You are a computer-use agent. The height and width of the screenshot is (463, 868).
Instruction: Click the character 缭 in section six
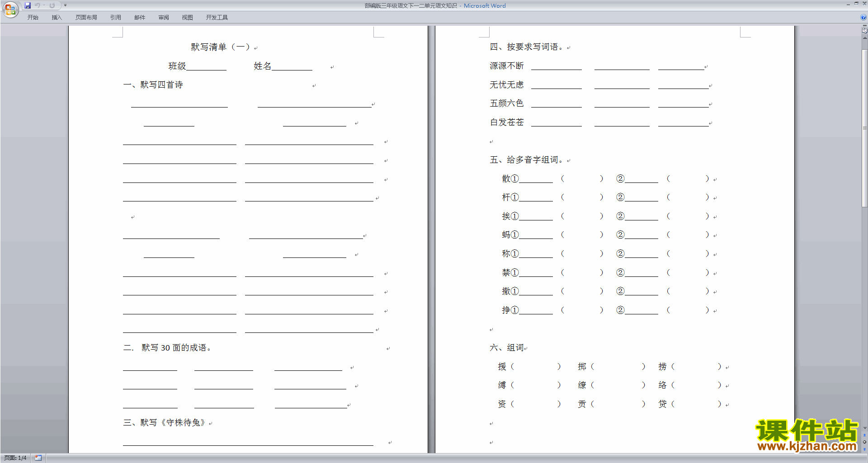[582, 385]
